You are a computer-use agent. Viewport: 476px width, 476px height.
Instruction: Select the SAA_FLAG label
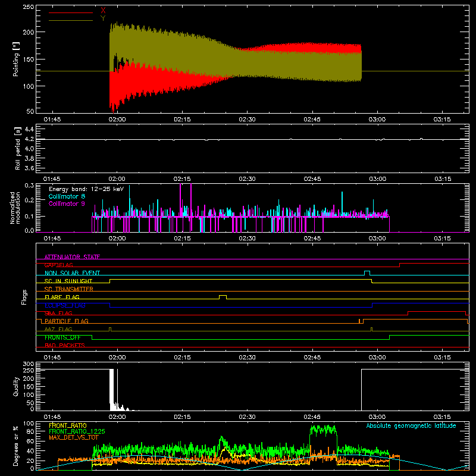[58, 313]
